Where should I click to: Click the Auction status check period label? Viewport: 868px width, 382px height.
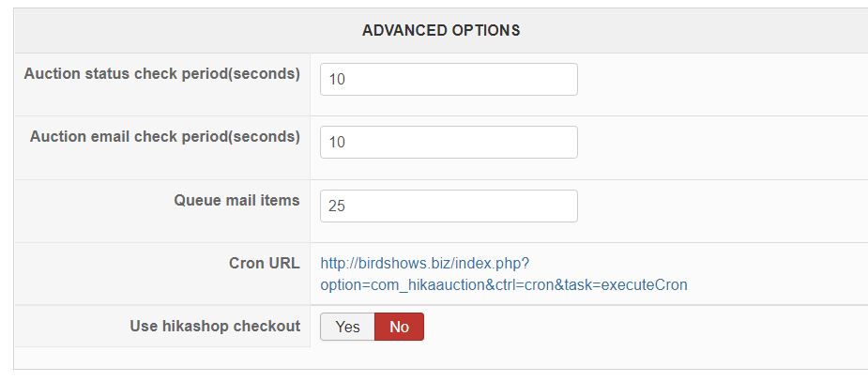[162, 73]
